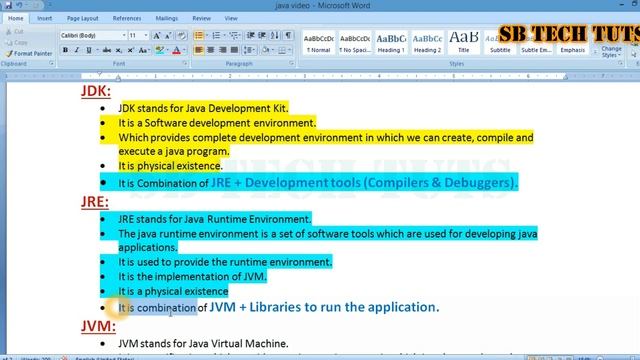This screenshot has width=640, height=360.
Task: Apply the Emphasis style
Action: click(573, 43)
